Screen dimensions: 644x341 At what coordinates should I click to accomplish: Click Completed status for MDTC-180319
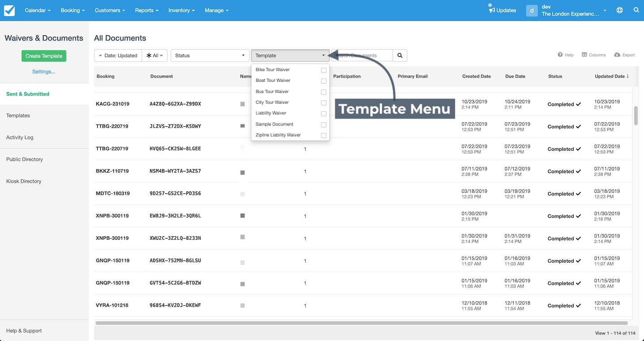[564, 194]
